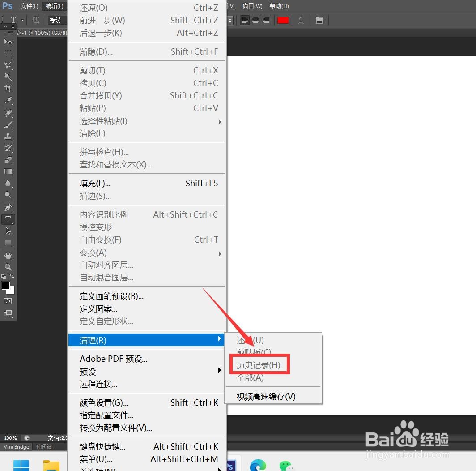Select the Zoom tool
The width and height of the screenshot is (476, 471).
8,267
